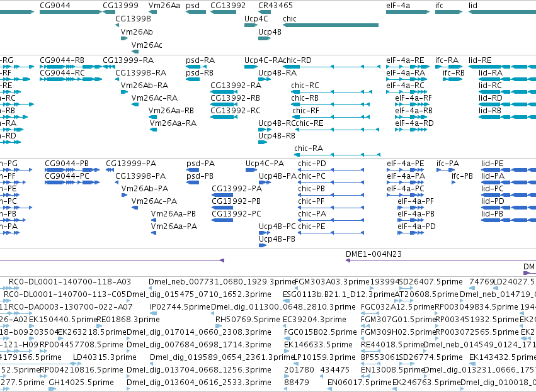Select the eIF-4a gene label

[x=398, y=6]
